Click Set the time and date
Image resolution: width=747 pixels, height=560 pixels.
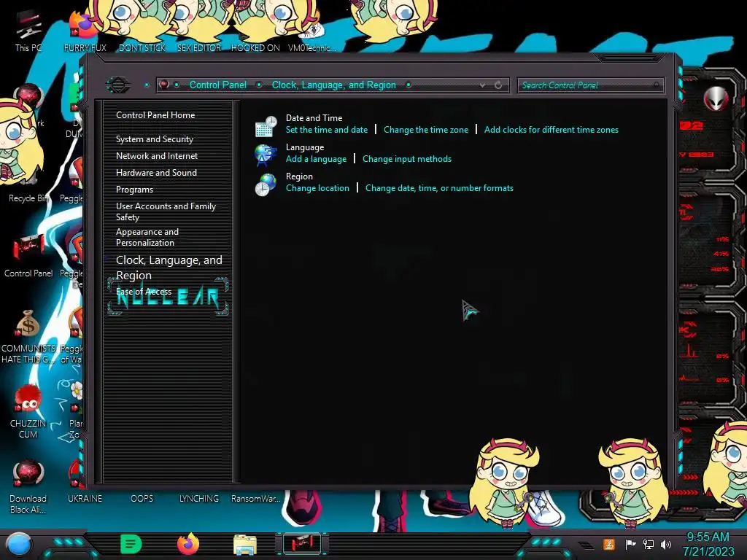326,130
